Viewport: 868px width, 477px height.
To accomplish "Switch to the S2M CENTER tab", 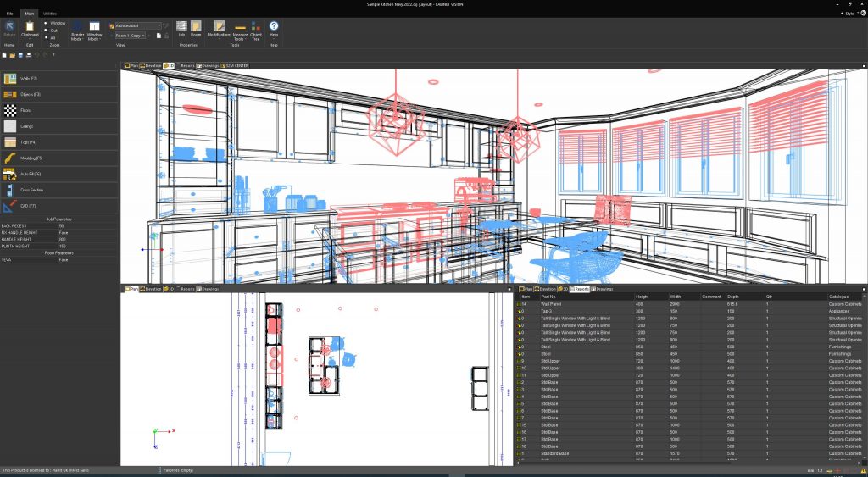I will click(234, 65).
